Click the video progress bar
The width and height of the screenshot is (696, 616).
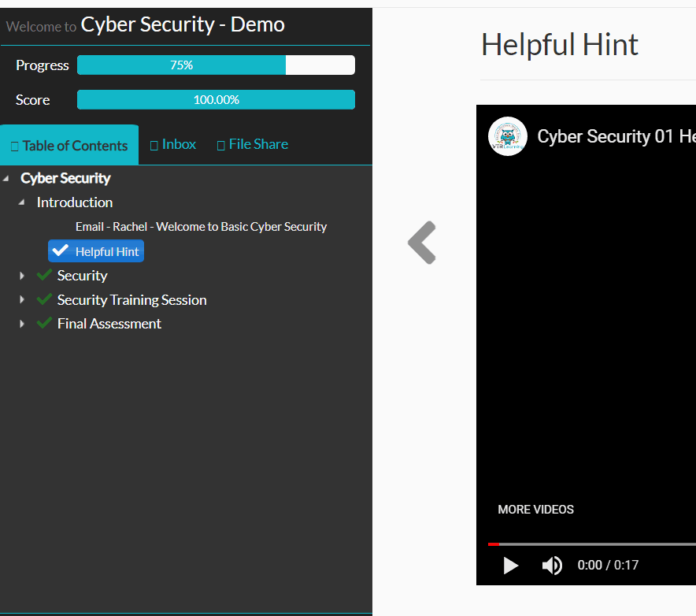pos(592,544)
